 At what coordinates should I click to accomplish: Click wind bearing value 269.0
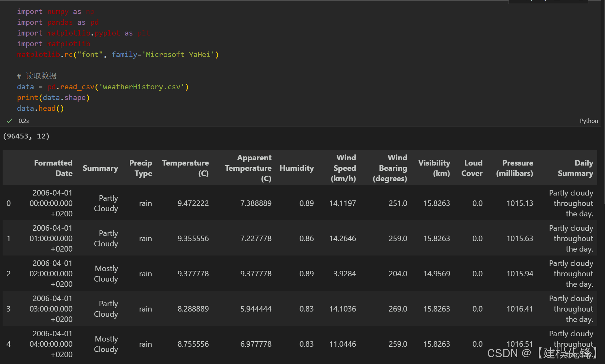point(398,309)
